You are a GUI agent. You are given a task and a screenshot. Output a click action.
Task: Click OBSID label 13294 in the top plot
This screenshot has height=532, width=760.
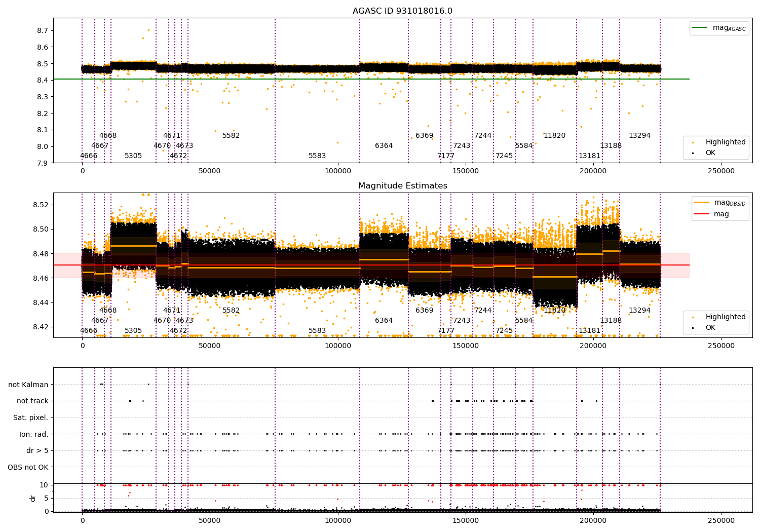click(x=639, y=135)
